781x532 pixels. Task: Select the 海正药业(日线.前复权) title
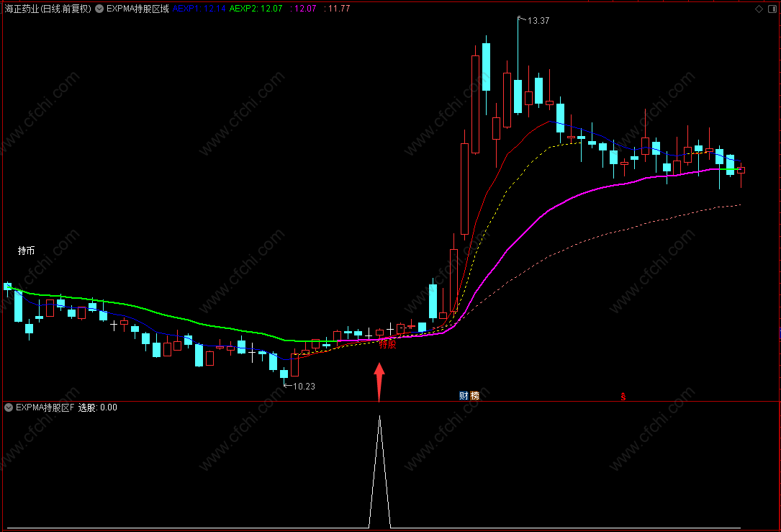48,9
